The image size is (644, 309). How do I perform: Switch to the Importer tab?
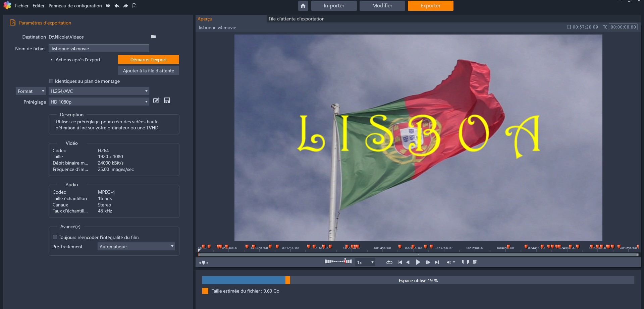click(x=334, y=6)
